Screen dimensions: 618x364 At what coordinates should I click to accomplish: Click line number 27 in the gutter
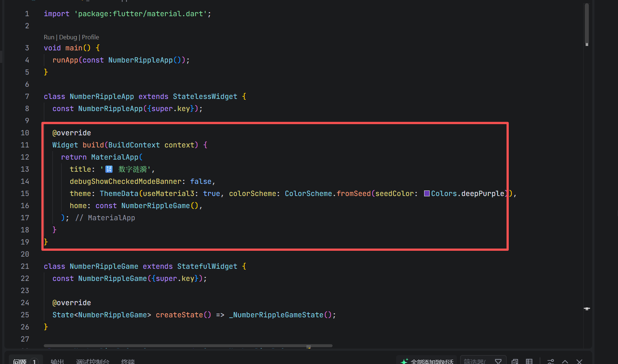coord(25,339)
